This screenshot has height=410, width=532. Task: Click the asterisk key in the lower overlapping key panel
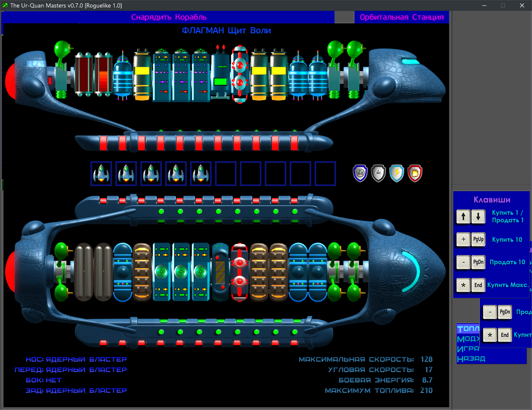(490, 335)
